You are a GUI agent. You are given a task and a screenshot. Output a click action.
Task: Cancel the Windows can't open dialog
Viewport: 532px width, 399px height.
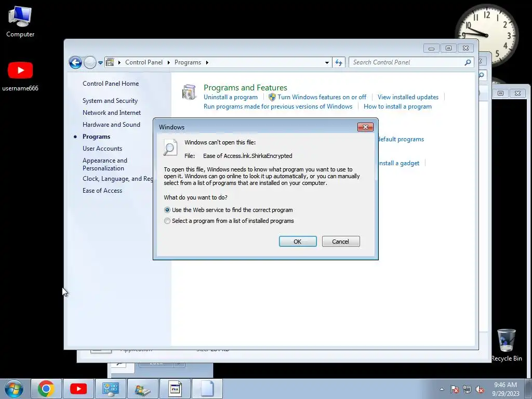(341, 242)
